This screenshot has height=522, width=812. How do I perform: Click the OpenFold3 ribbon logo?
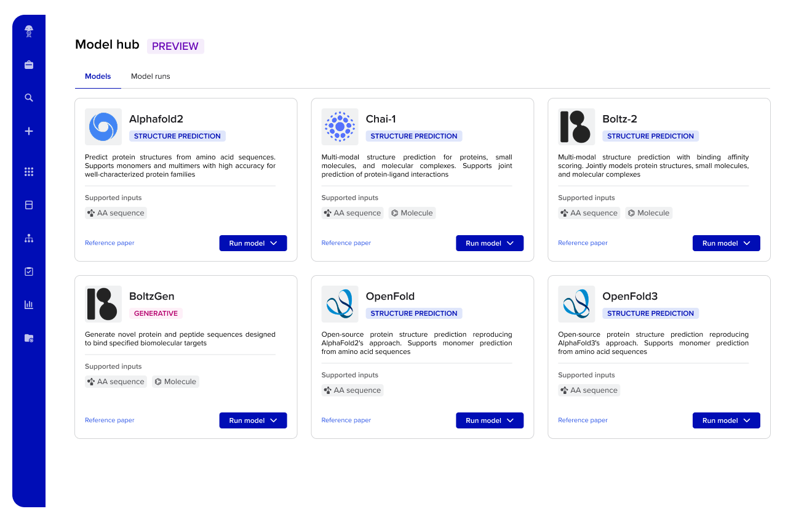coord(576,304)
